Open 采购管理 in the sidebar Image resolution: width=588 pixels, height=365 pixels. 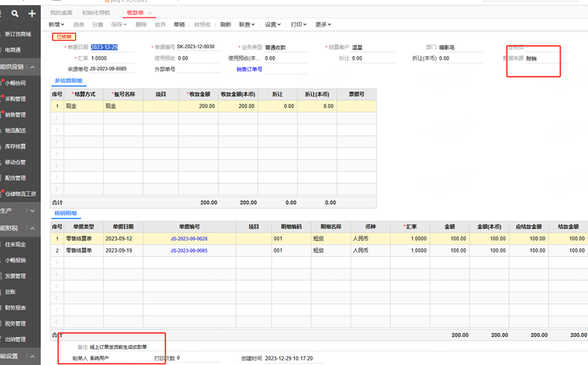(16, 99)
